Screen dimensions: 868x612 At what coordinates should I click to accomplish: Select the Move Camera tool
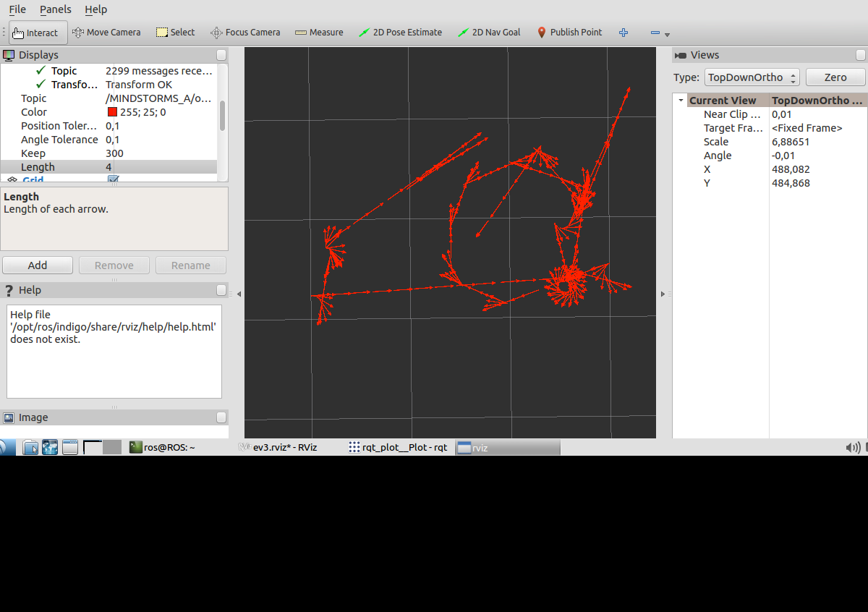click(106, 33)
